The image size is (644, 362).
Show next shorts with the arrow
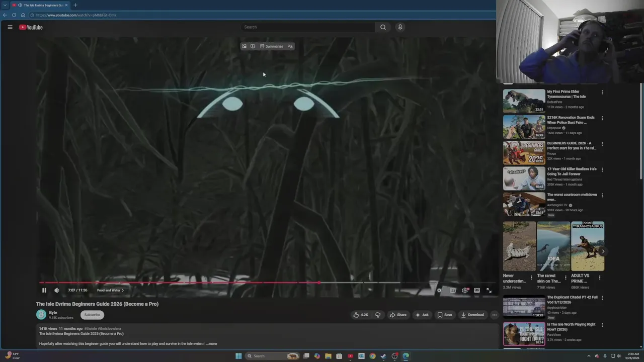pos(603,251)
